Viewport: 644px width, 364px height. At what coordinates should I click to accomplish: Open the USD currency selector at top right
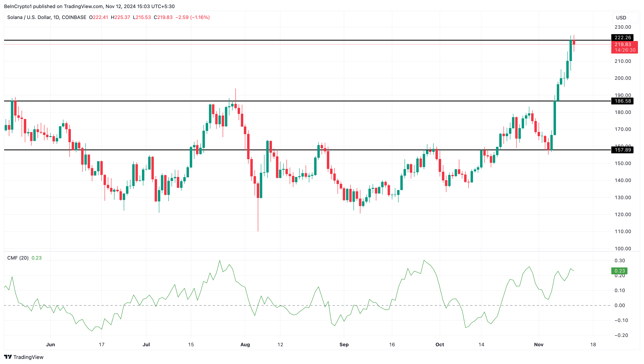(622, 18)
